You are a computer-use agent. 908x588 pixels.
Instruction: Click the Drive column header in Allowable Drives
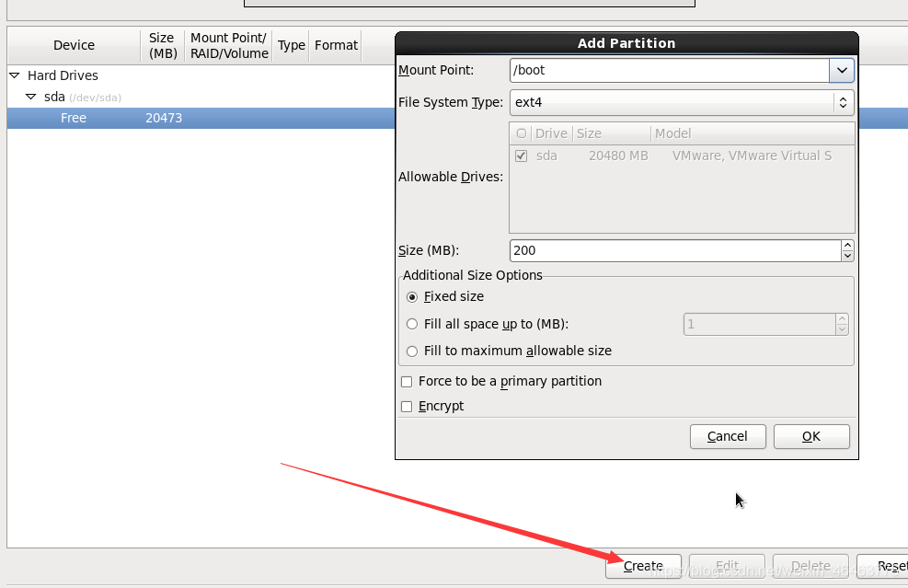551,133
